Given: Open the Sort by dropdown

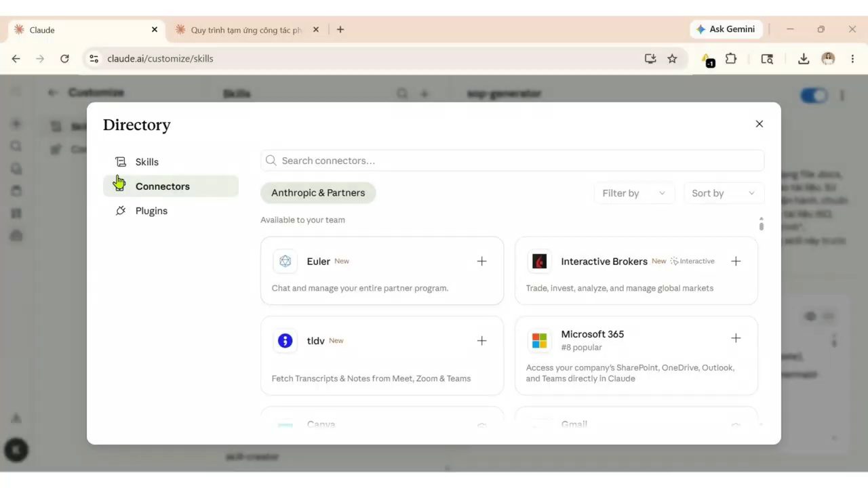Looking at the screenshot, I should point(724,193).
